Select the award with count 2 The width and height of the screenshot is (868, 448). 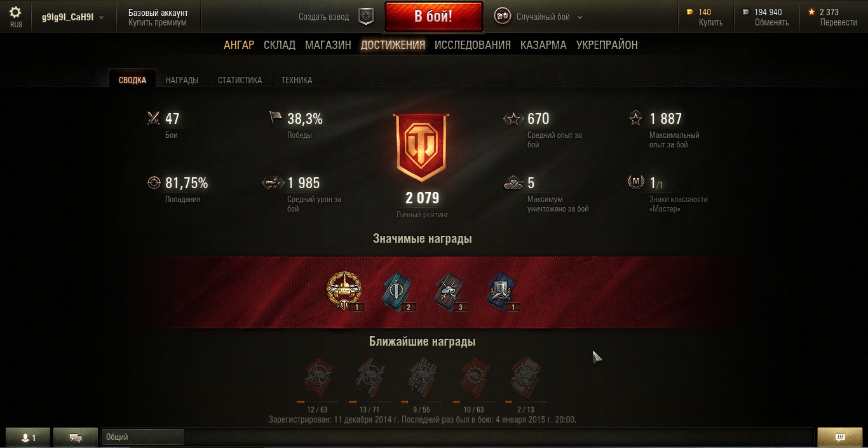pyautogui.click(x=398, y=293)
